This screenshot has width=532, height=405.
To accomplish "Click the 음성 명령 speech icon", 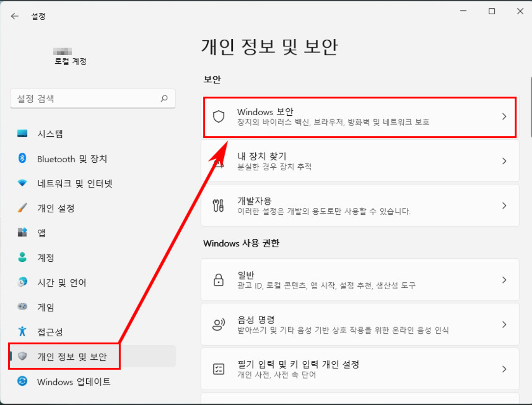I will (219, 324).
